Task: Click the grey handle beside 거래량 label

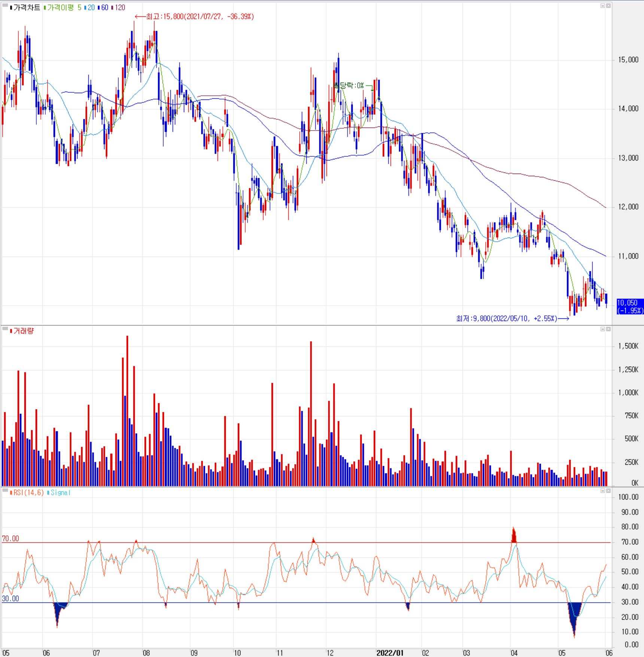Action: tap(5, 328)
